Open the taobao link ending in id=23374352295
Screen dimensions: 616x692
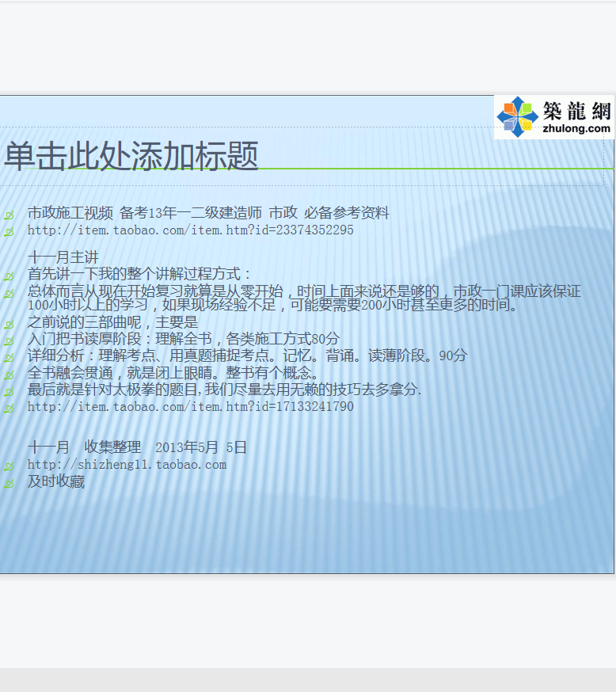190,230
